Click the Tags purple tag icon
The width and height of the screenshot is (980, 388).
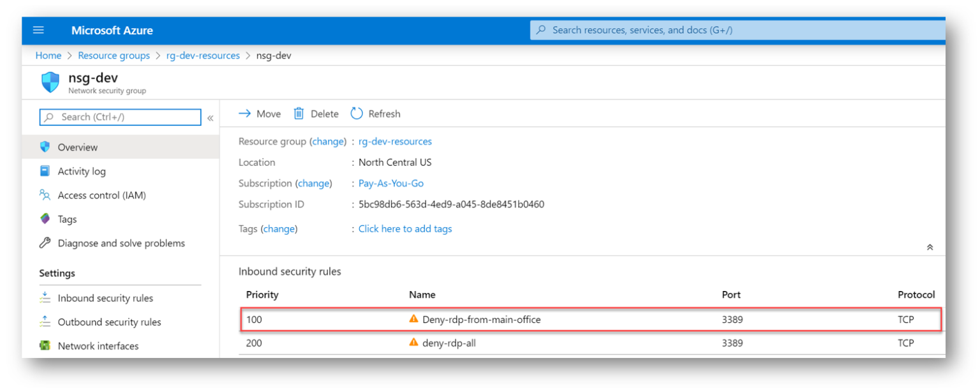[x=45, y=219]
